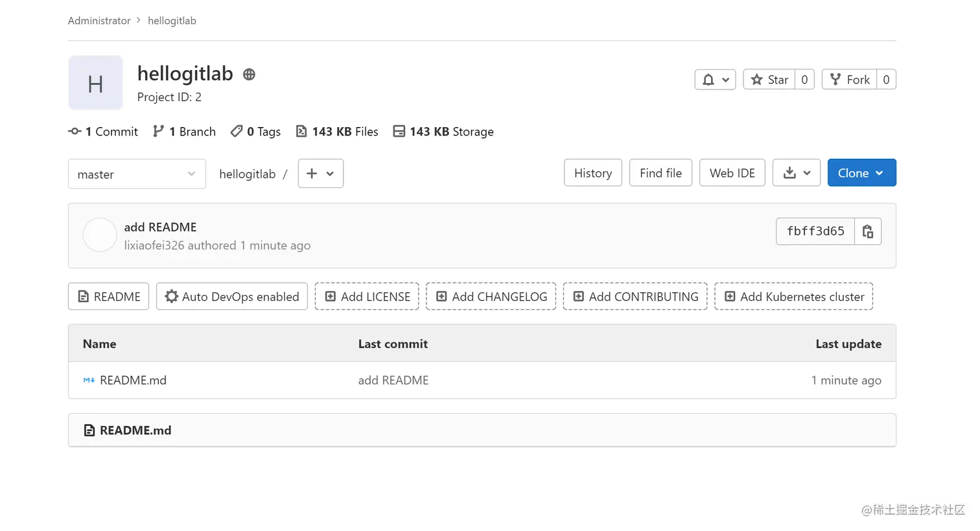This screenshot has width=980, height=531.
Task: Copy the commit SHA with clipboard icon
Action: pyautogui.click(x=868, y=231)
